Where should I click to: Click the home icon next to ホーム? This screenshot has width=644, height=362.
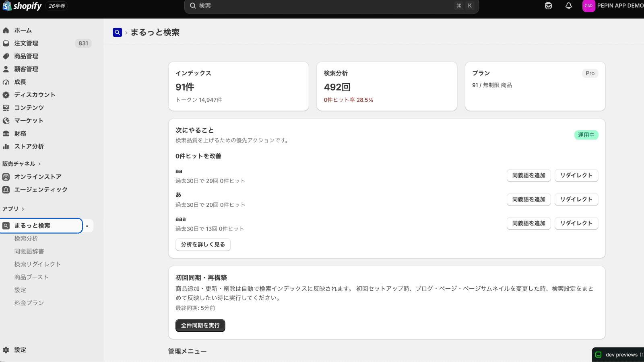click(6, 31)
